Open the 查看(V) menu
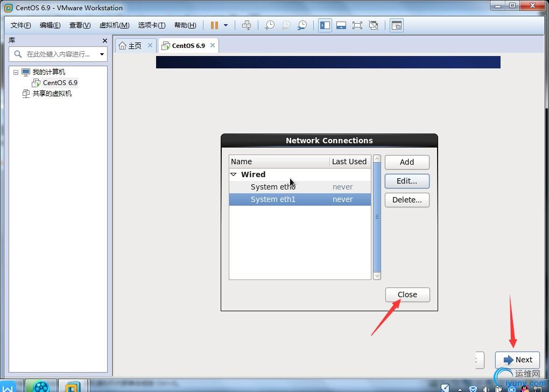This screenshot has height=392, width=549. (x=80, y=25)
